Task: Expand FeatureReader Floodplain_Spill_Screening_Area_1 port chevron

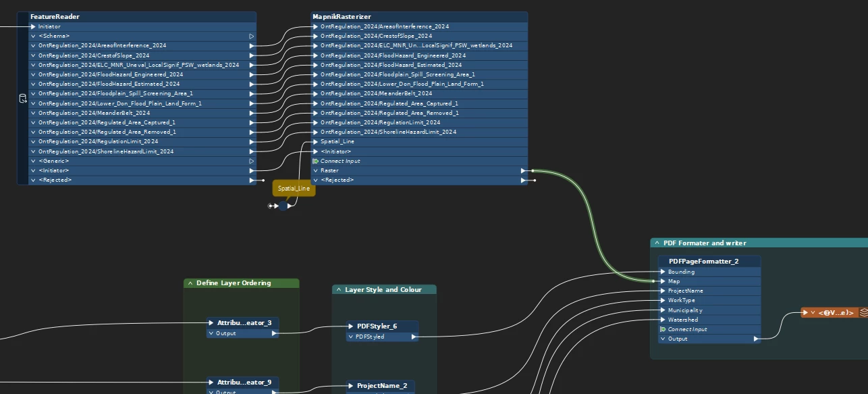Action: (x=33, y=93)
